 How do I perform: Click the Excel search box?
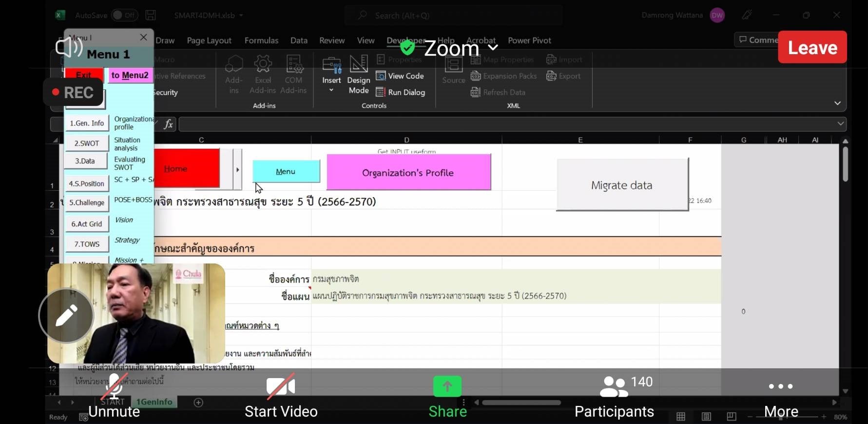(x=453, y=15)
